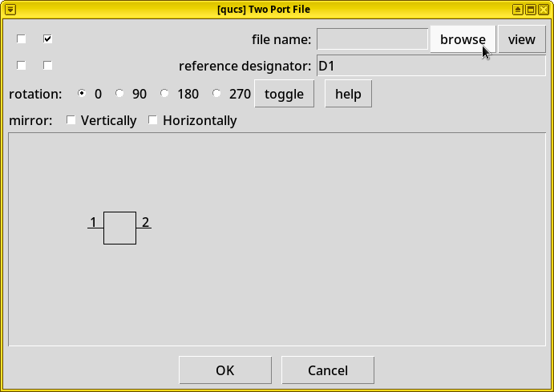Enable mirror Vertically checkbox

point(71,120)
